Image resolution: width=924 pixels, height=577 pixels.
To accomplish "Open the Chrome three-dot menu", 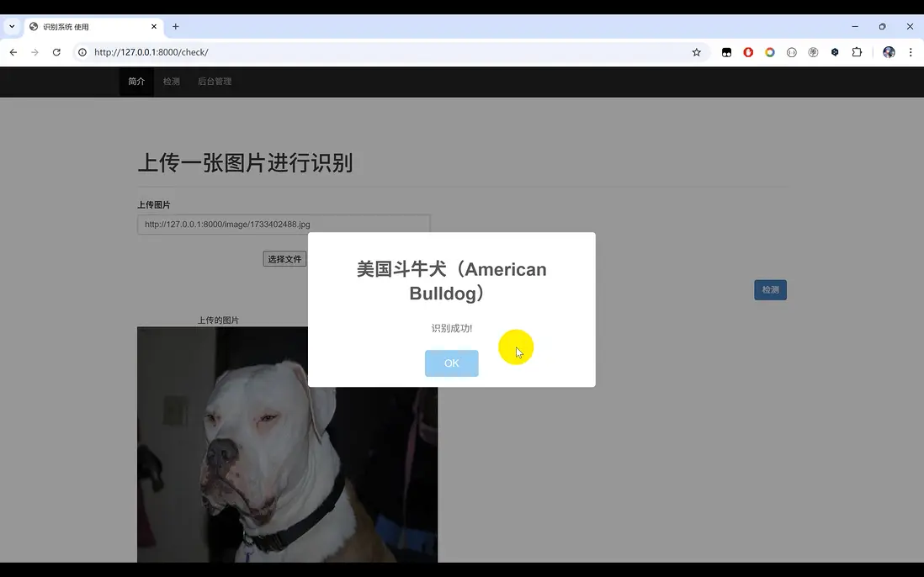I will point(911,52).
